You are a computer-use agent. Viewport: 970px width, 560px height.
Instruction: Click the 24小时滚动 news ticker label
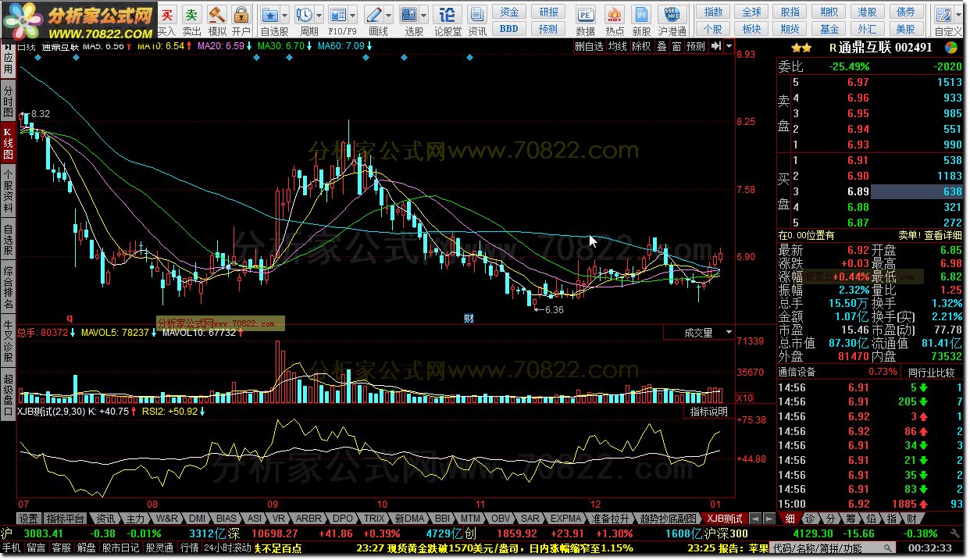pyautogui.click(x=227, y=548)
